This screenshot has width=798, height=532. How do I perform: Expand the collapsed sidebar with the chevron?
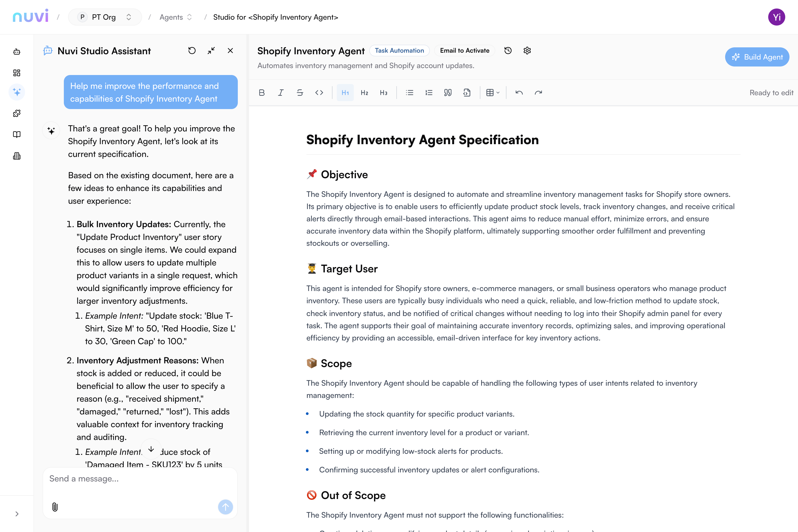pyautogui.click(x=16, y=514)
